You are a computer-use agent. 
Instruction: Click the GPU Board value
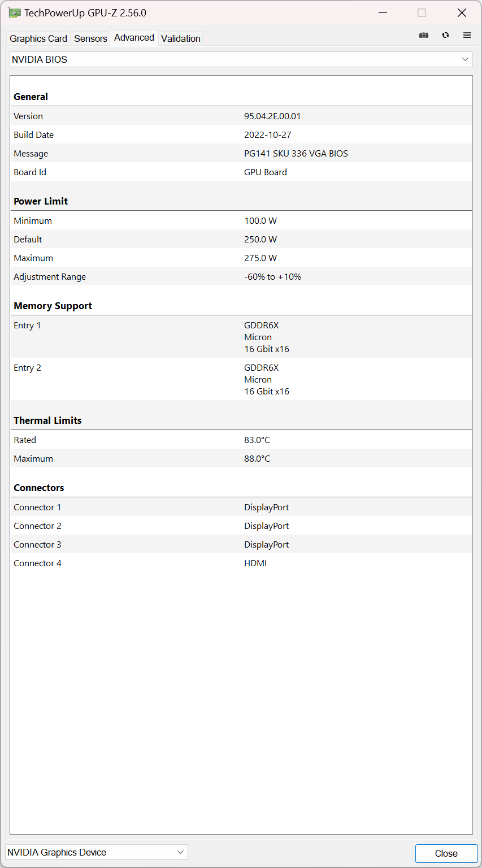(266, 172)
